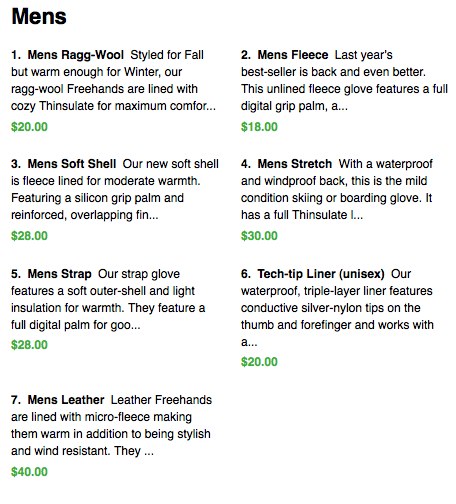Open the Mens Soft Shell product title
Image resolution: width=456 pixels, height=504 pixels.
pyautogui.click(x=72, y=164)
